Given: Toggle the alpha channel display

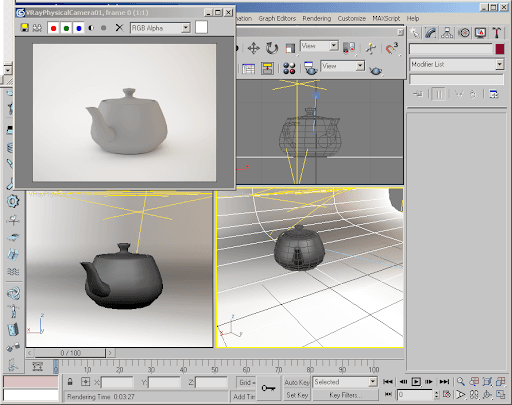Looking at the screenshot, I should 91,28.
